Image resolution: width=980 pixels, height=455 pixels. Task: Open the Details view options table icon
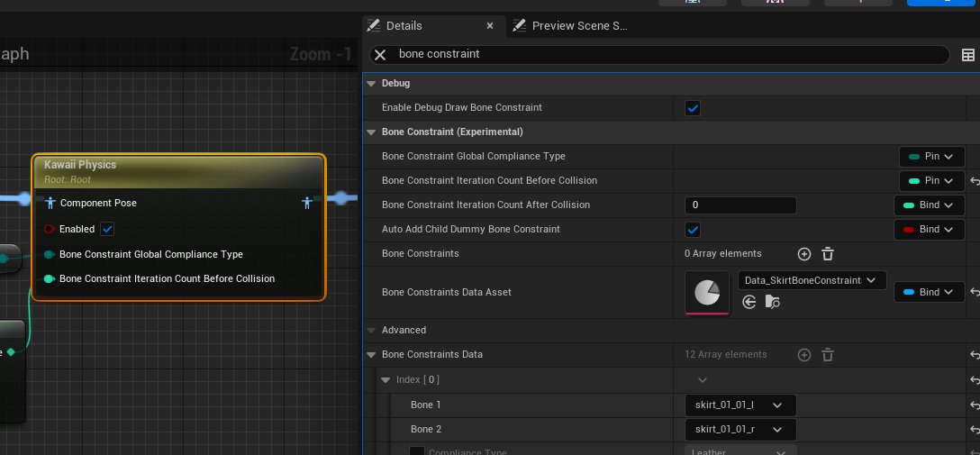967,55
